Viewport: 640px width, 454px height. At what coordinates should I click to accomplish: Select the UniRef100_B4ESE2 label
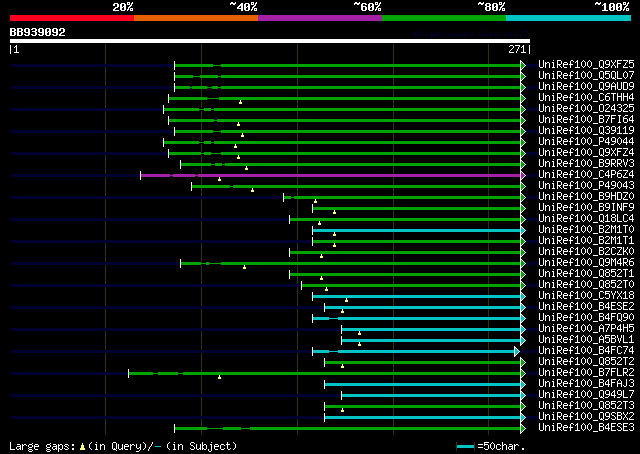tap(586, 307)
